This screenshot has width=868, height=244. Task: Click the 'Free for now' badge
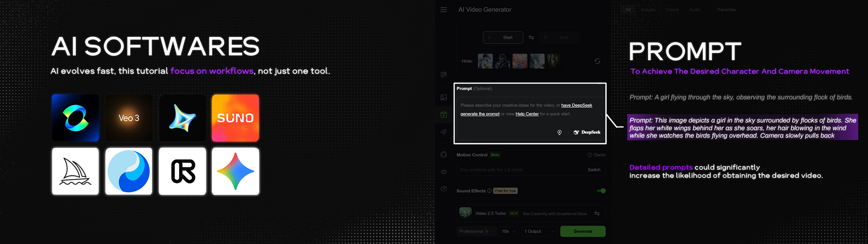[505, 191]
